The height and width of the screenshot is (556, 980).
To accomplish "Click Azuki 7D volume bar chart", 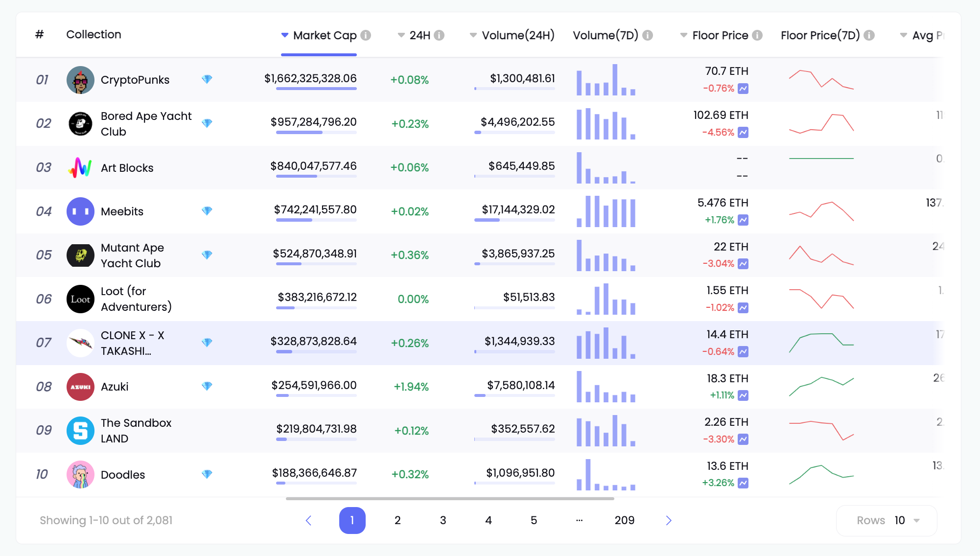I will click(606, 387).
